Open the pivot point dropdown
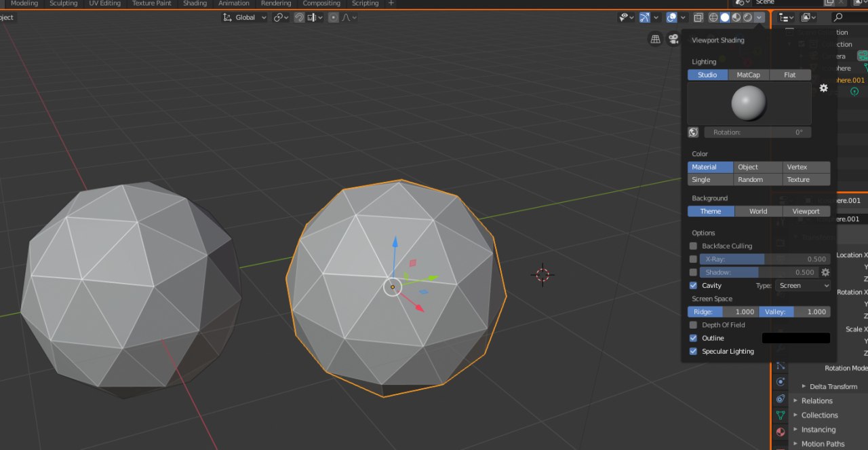The image size is (868, 450). [281, 18]
